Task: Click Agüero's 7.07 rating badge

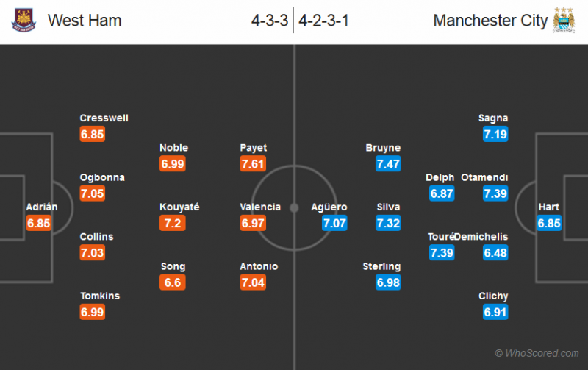Action: click(x=334, y=223)
